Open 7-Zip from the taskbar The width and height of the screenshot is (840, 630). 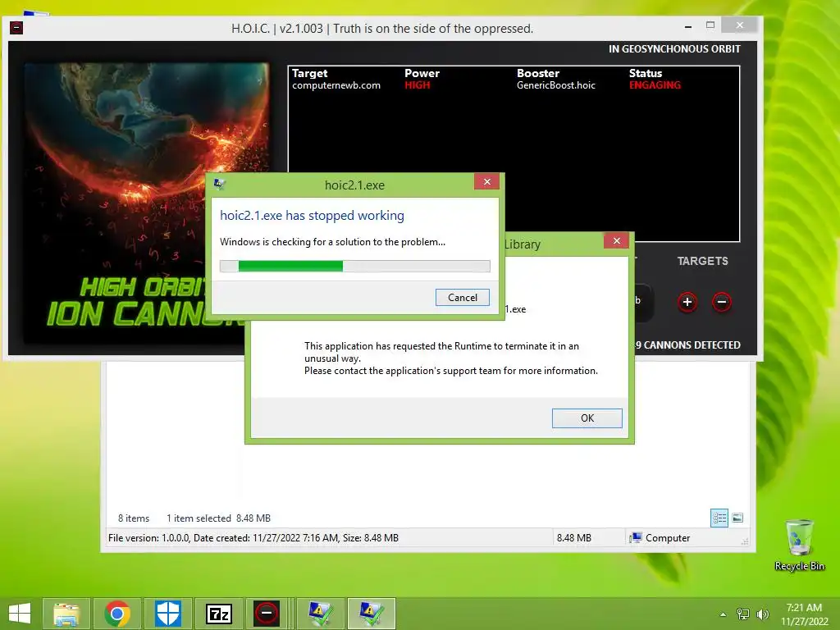tap(219, 614)
